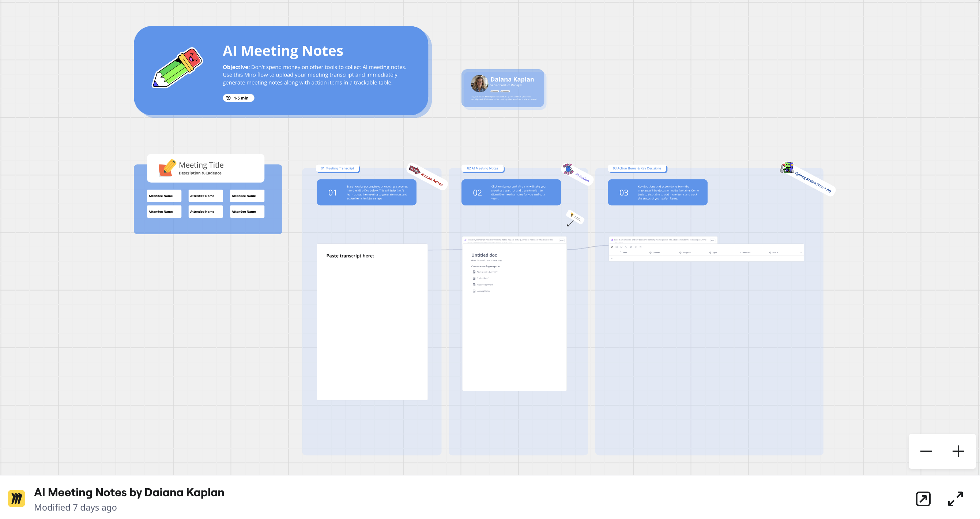Click the Quick Break coffee mug sticker
The height and width of the screenshot is (519, 980).
[568, 169]
